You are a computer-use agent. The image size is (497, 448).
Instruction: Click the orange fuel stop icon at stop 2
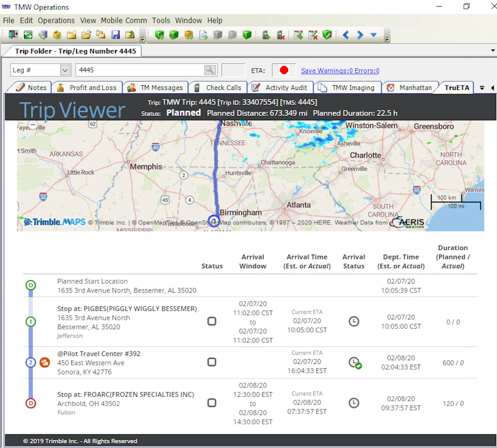(45, 363)
